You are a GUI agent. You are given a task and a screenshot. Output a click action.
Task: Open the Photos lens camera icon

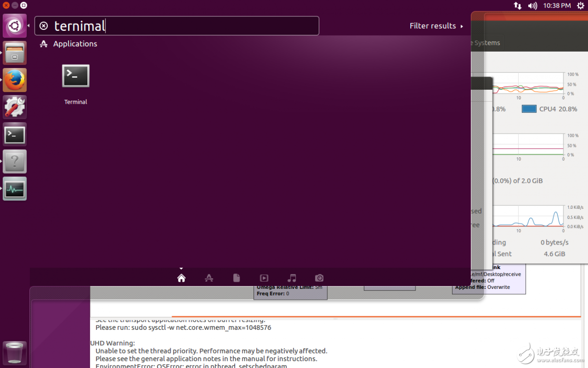[319, 278]
